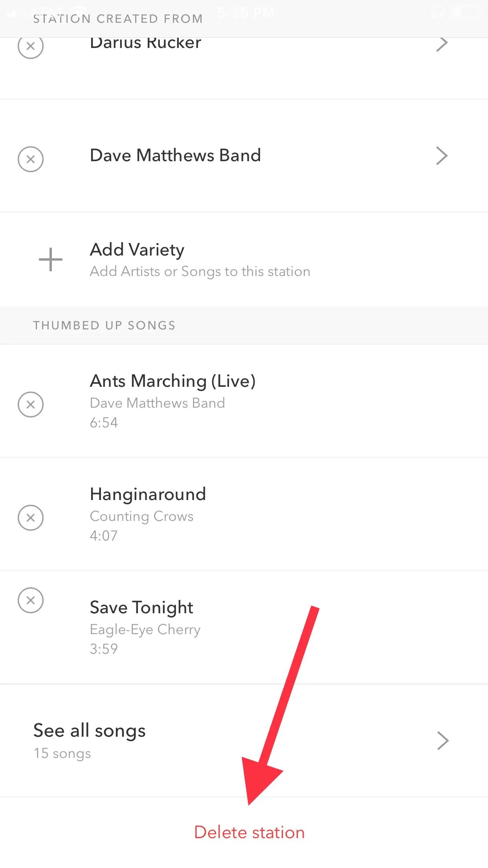Screen dimensions: 488x868
Task: Remove Dave Matthews Band seed with the X icon
Action: (31, 159)
